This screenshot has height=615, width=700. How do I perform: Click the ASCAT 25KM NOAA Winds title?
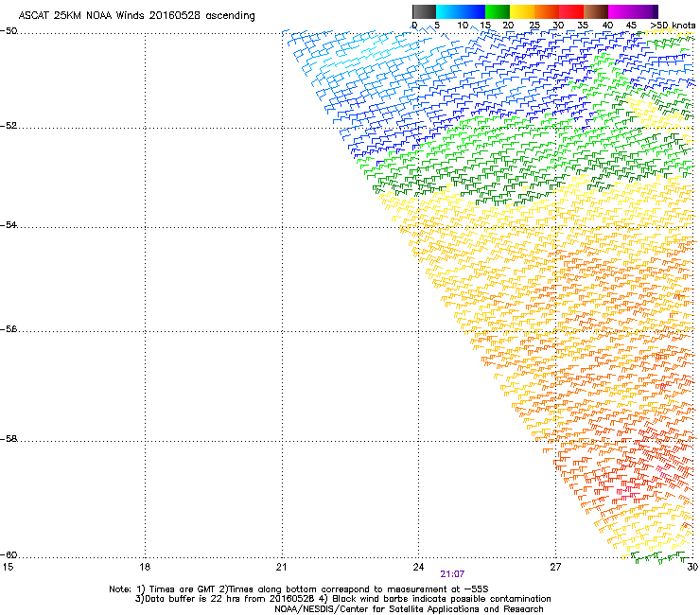click(136, 16)
